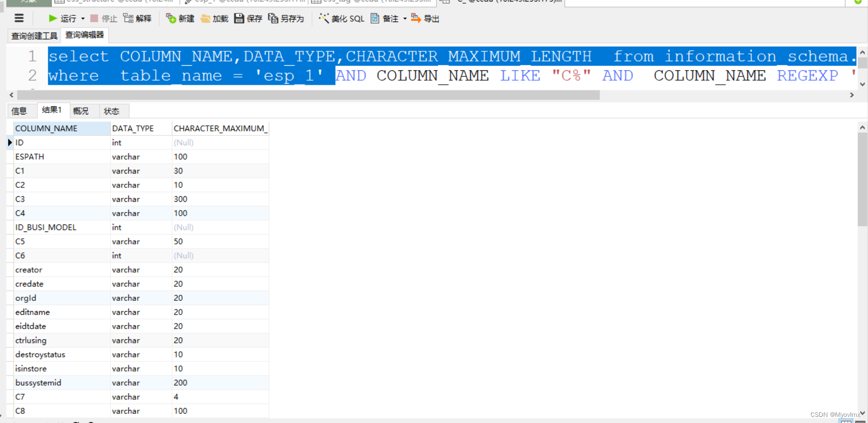Select the ESPATH cell
868x423 pixels.
[61, 157]
